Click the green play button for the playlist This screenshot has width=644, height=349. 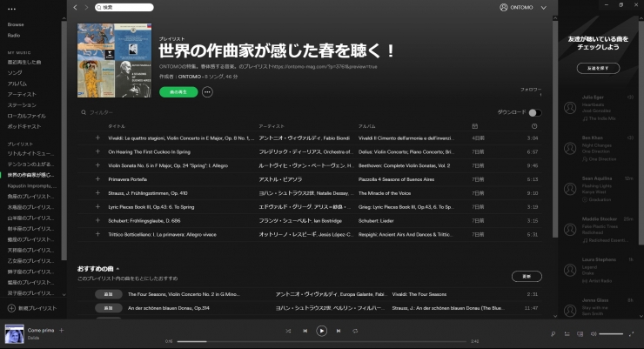pyautogui.click(x=178, y=92)
